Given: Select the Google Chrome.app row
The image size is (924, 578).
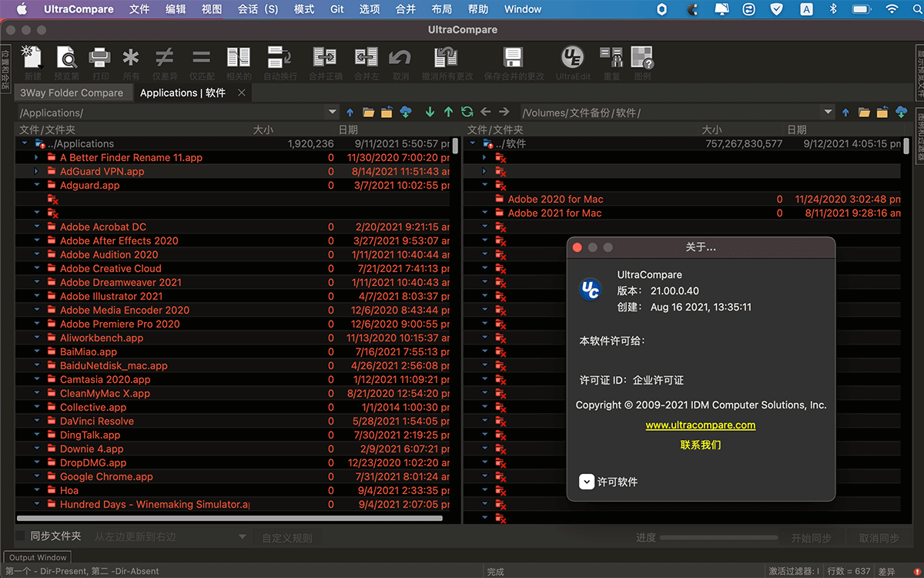Looking at the screenshot, I should pos(233,476).
